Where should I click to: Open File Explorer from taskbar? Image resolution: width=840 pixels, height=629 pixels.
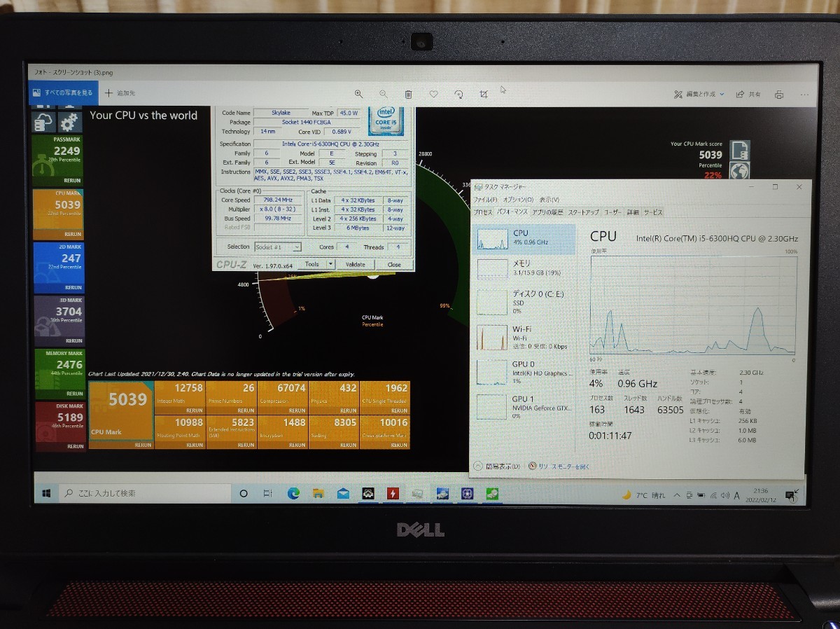(318, 493)
